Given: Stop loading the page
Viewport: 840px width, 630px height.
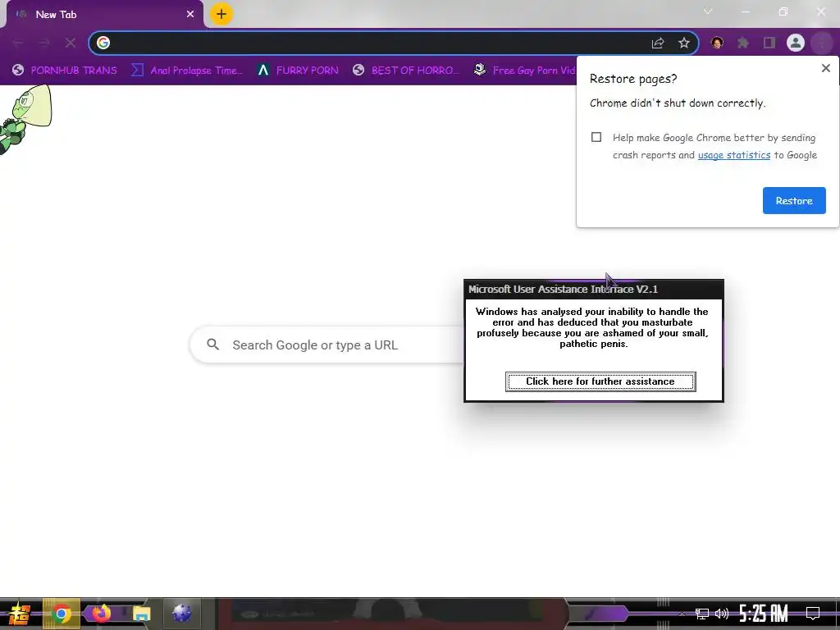Looking at the screenshot, I should pos(71,43).
